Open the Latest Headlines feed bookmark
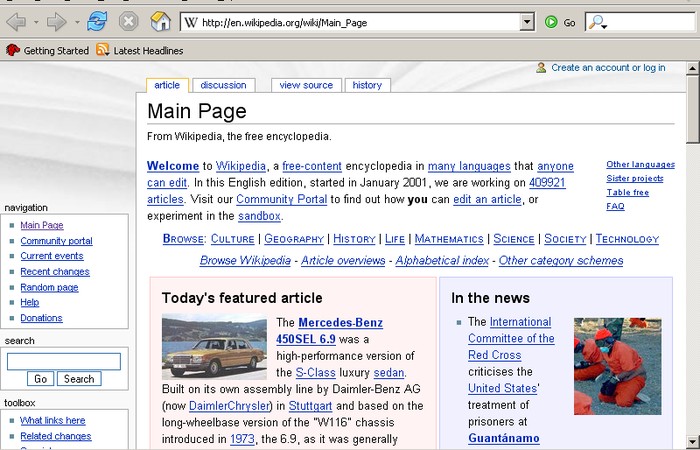 click(139, 50)
